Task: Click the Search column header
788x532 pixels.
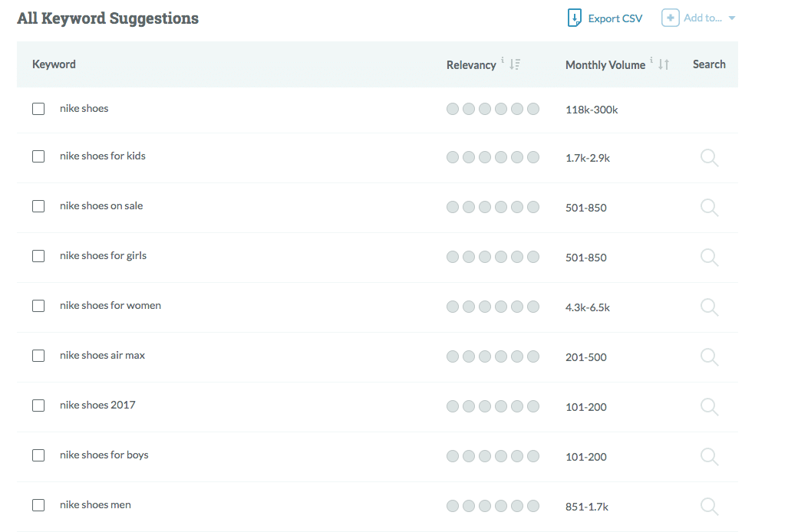Action: click(x=709, y=64)
